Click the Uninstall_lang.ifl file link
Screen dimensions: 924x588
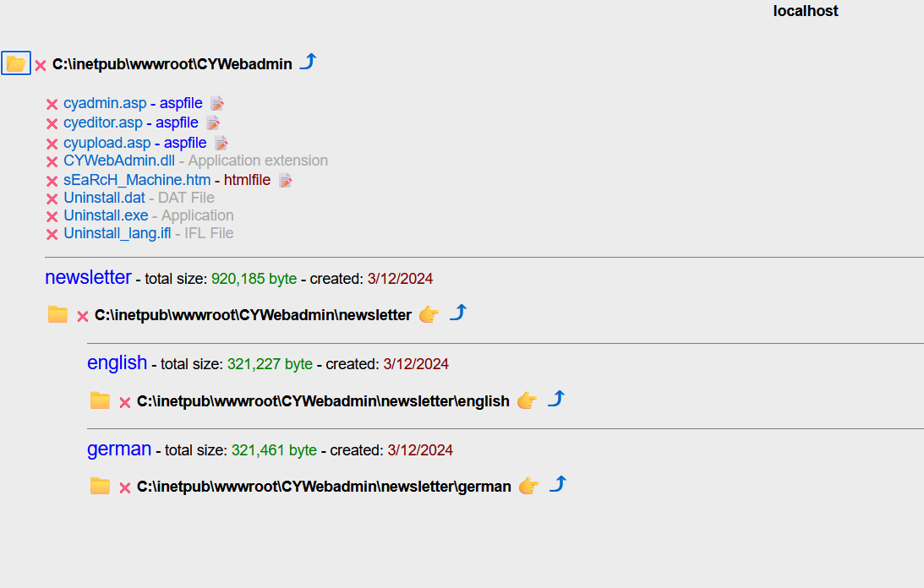(117, 233)
